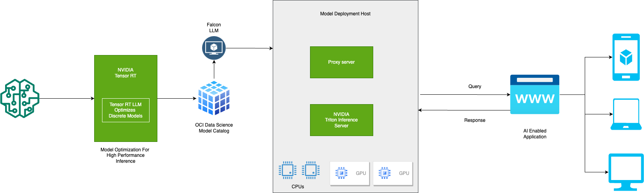This screenshot has height=193, width=644.
Task: Select the NVIDIA Triton Inference Server box
Action: pos(341,120)
